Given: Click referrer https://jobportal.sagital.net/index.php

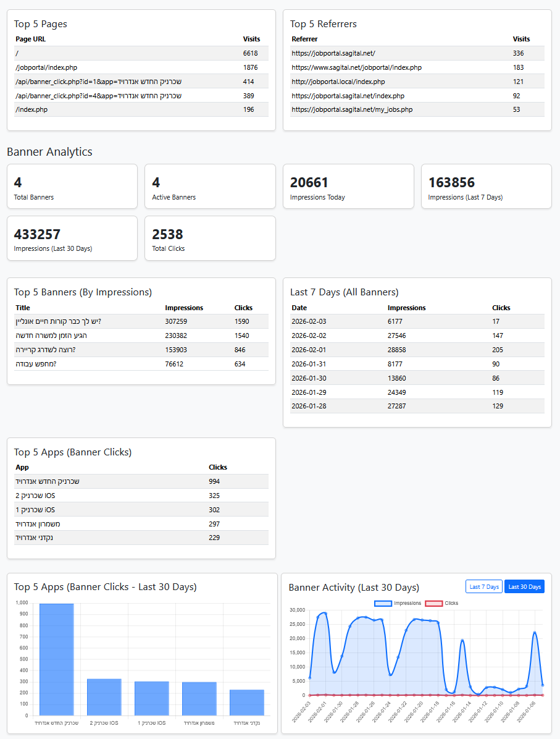Looking at the screenshot, I should tap(348, 96).
